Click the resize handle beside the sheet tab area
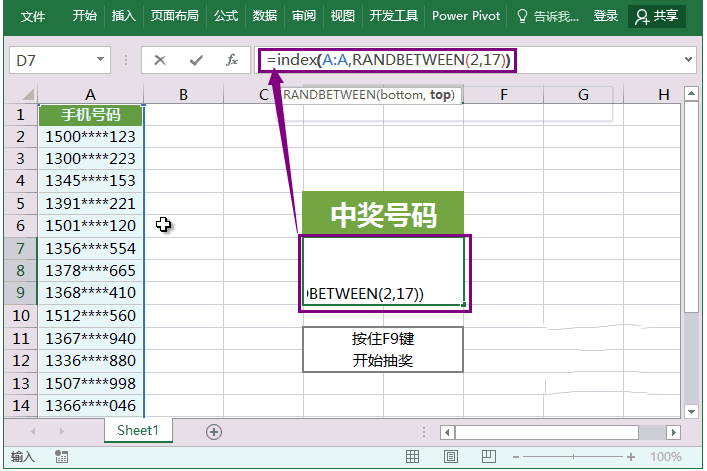 [x=423, y=432]
